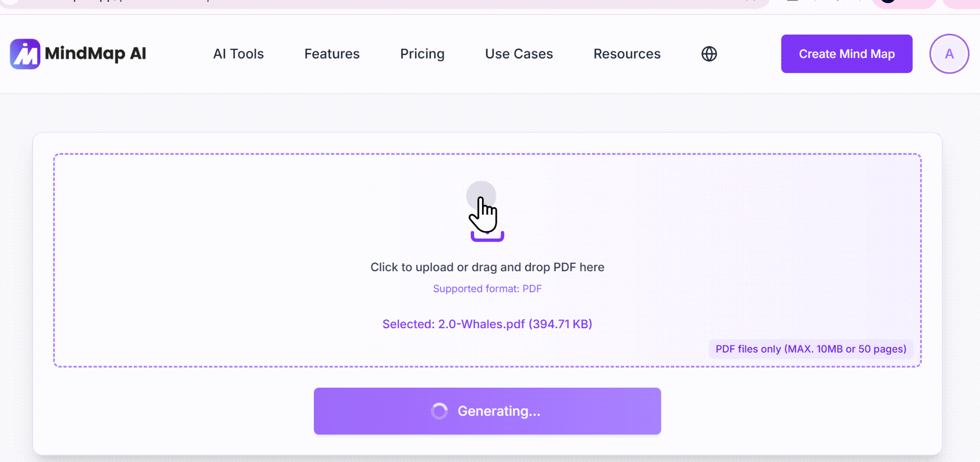The width and height of the screenshot is (980, 462).
Task: Click the PDF files only size limit badge
Action: pyautogui.click(x=811, y=349)
